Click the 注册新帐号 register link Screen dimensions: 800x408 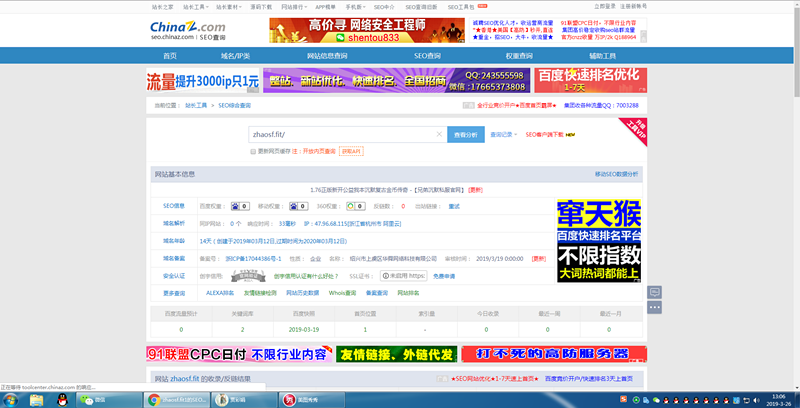[633, 6]
